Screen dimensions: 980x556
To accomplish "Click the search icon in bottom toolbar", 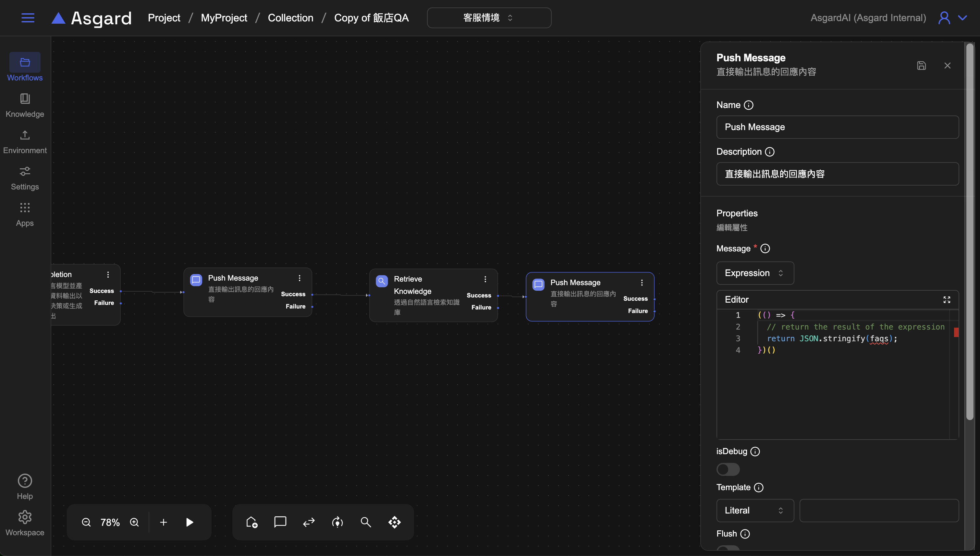I will pyautogui.click(x=365, y=522).
